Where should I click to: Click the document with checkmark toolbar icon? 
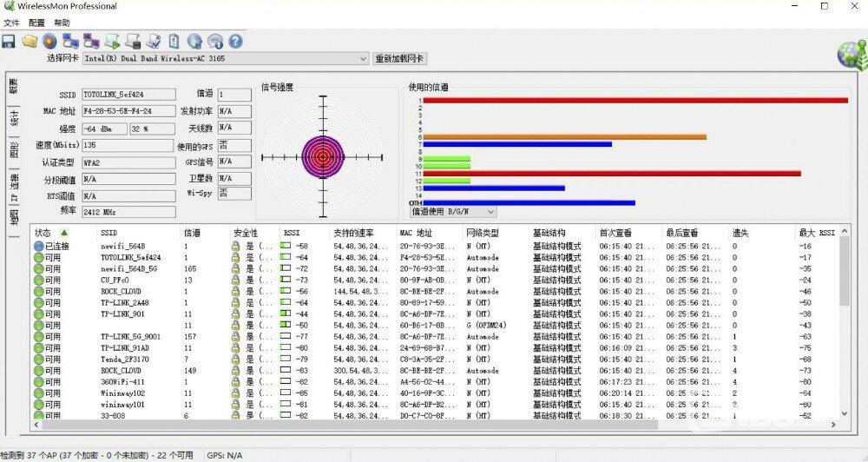154,41
